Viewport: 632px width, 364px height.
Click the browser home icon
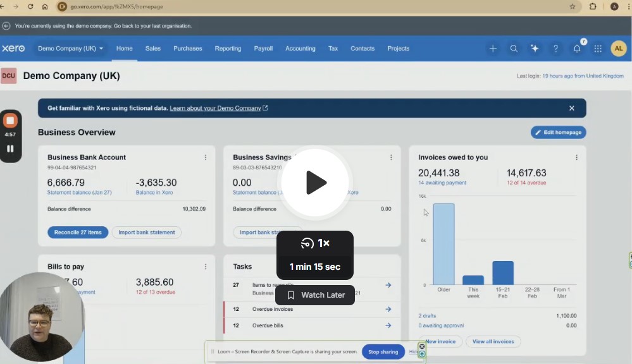pyautogui.click(x=45, y=6)
